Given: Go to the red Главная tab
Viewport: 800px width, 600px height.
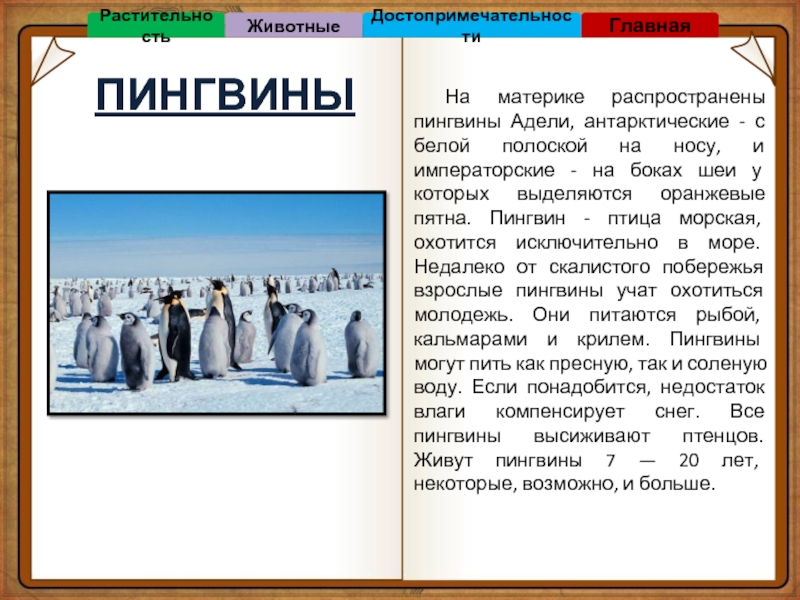Looking at the screenshot, I should [x=649, y=26].
